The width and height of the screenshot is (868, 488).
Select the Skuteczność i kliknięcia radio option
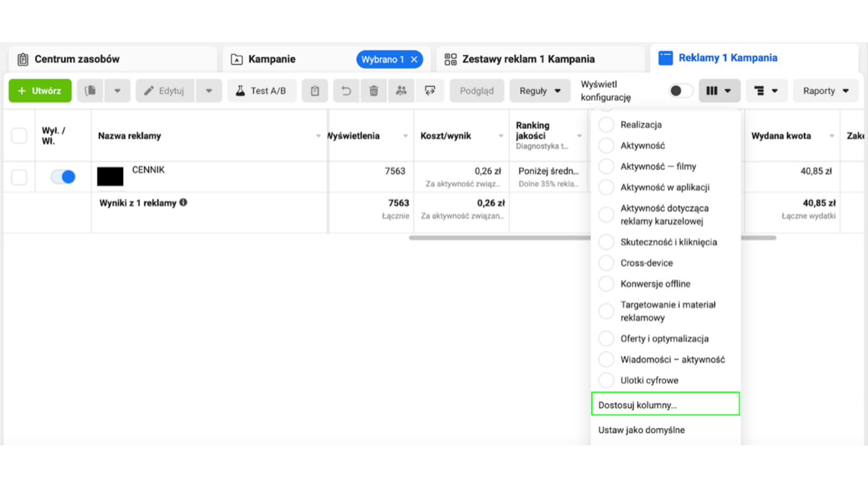(x=606, y=242)
